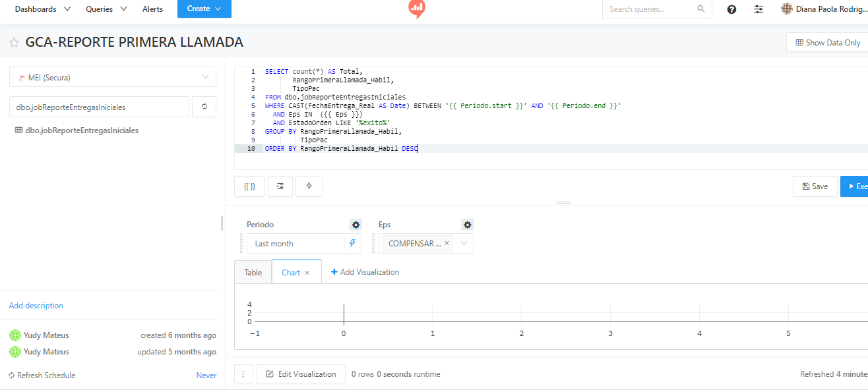Click the drag handle left of Eps parameter
Image resolution: width=868 pixels, height=390 pixels.
[373, 244]
